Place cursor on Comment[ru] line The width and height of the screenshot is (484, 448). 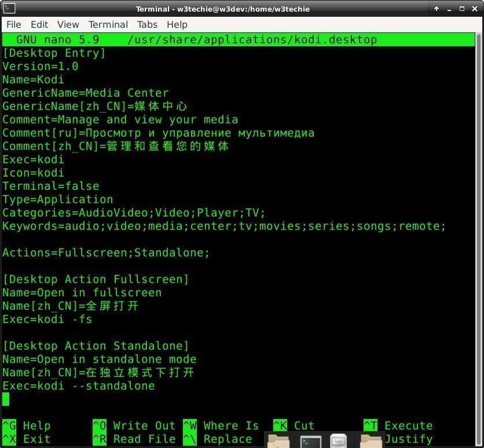pos(159,133)
